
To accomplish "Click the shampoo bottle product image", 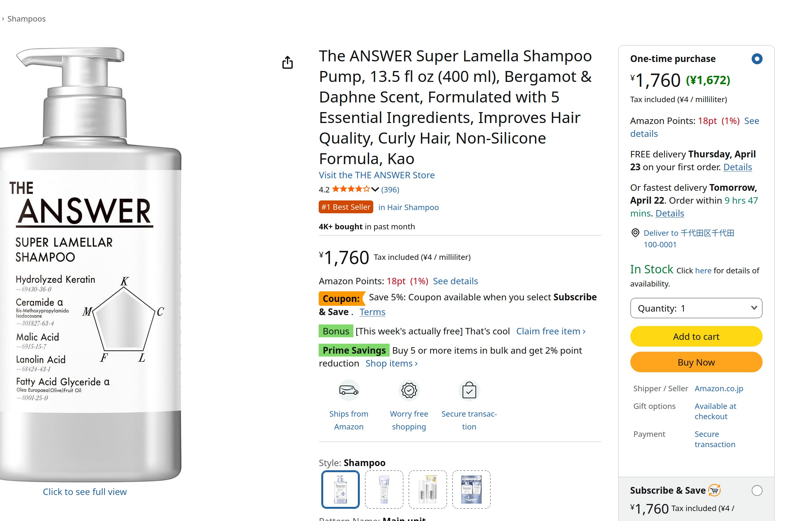I will [x=91, y=264].
